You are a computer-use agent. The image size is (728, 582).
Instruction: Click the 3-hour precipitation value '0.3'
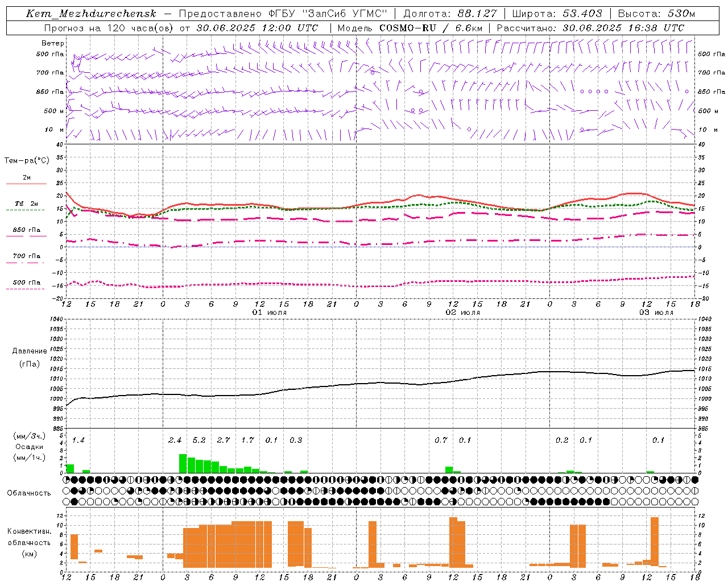(x=296, y=440)
